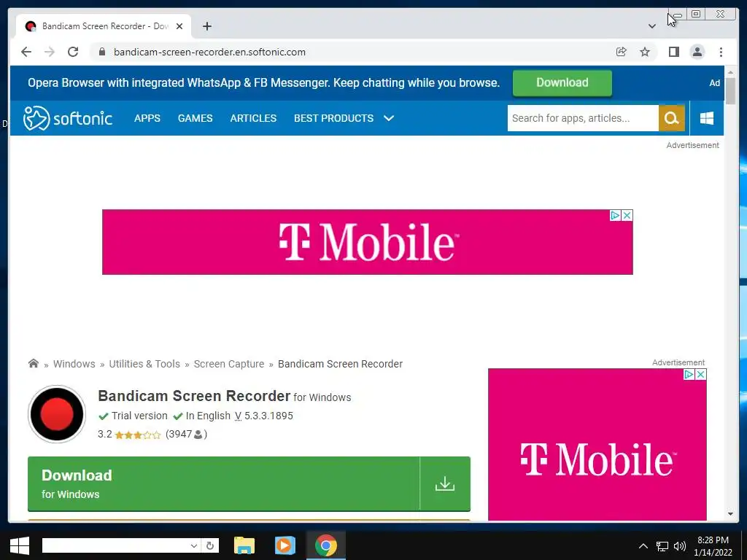
Task: Bookmark this page with the star icon
Action: pyautogui.click(x=645, y=52)
